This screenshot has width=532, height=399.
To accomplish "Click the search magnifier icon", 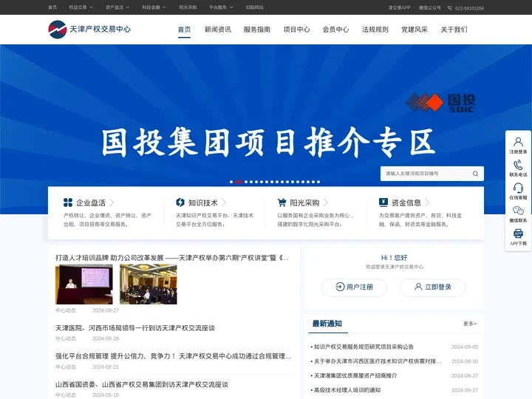I will [x=475, y=174].
